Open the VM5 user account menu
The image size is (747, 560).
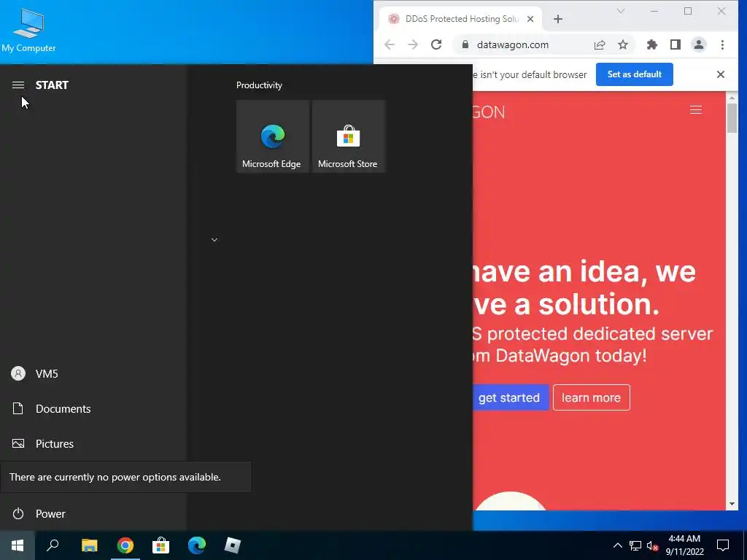[47, 374]
